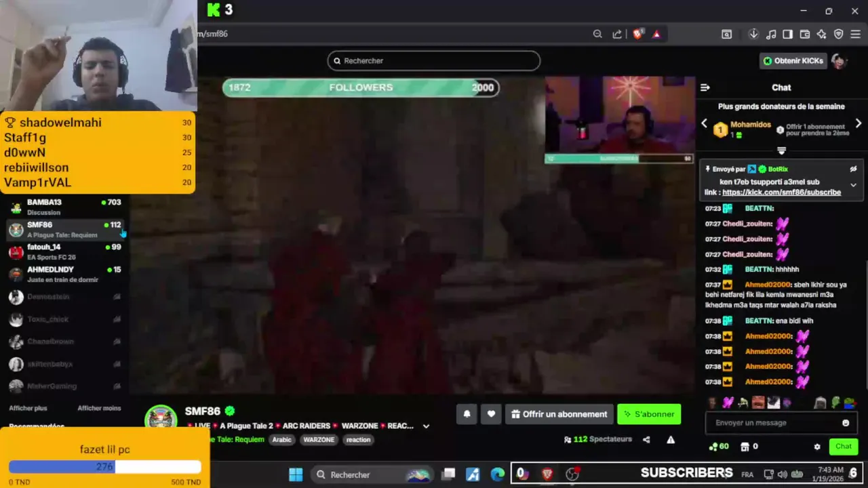Open fatouh_14 channel in sidebar

[x=65, y=251]
